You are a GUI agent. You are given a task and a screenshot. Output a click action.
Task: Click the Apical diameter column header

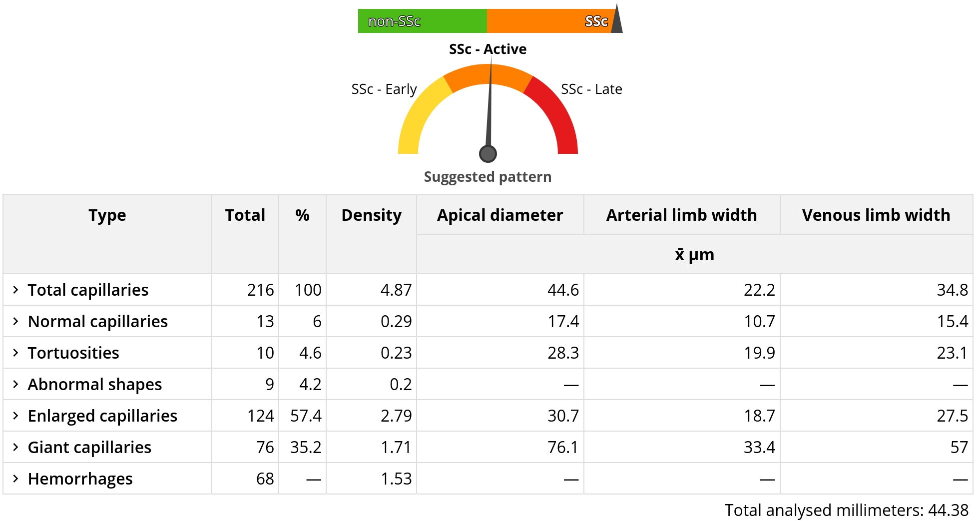[499, 215]
